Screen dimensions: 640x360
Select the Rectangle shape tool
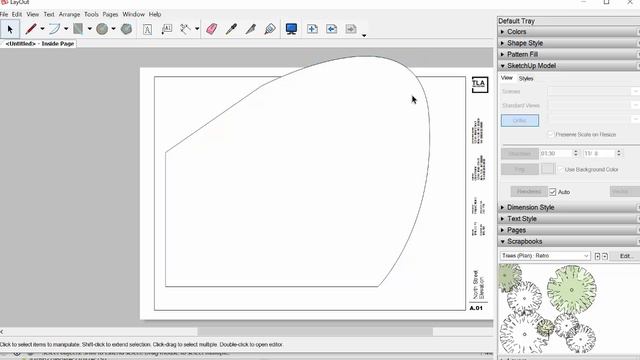[x=78, y=29]
